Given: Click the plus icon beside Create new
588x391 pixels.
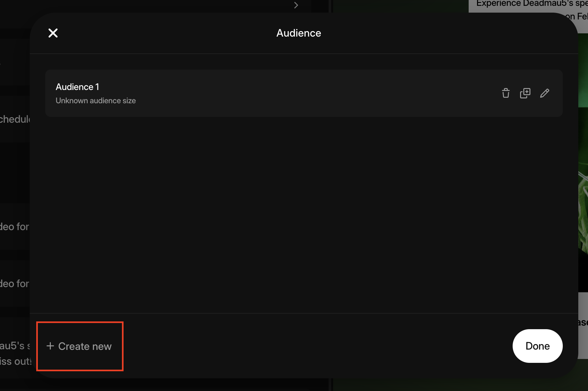Looking at the screenshot, I should pos(50,346).
